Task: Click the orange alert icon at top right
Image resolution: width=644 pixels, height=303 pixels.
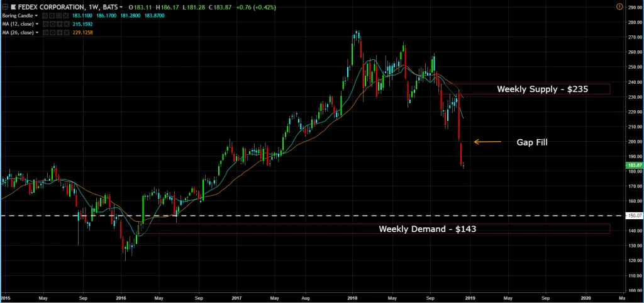Action: pyautogui.click(x=619, y=7)
